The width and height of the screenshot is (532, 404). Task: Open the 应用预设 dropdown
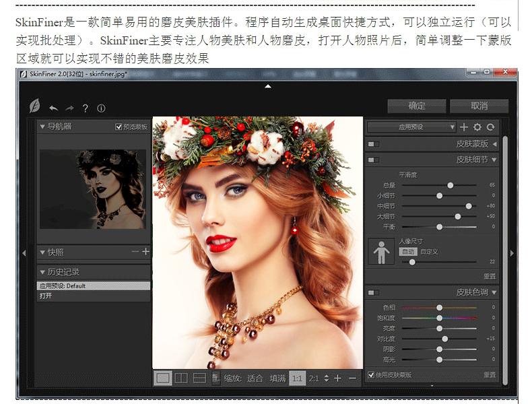411,127
